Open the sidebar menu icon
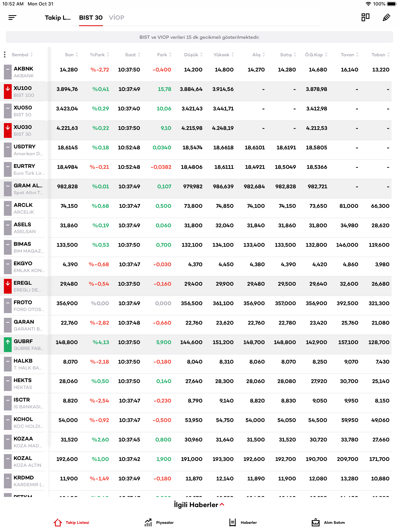Viewport: 399px width, 532px height. click(12, 18)
